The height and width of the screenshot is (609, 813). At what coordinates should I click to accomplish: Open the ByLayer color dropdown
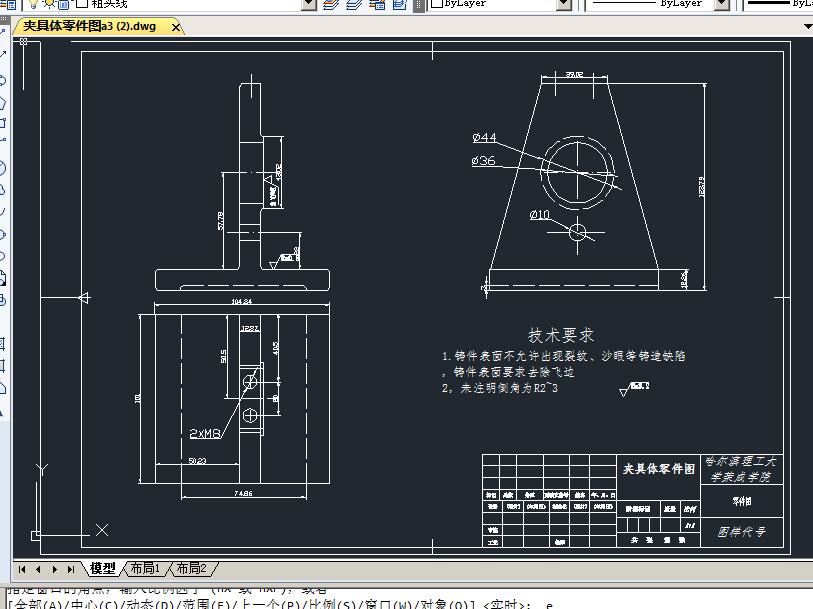(562, 4)
